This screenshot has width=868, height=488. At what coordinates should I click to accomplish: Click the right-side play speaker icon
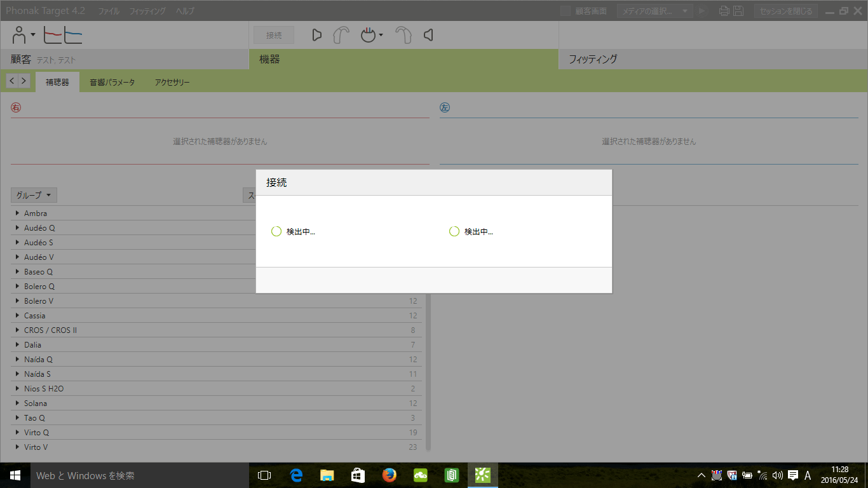tap(316, 35)
